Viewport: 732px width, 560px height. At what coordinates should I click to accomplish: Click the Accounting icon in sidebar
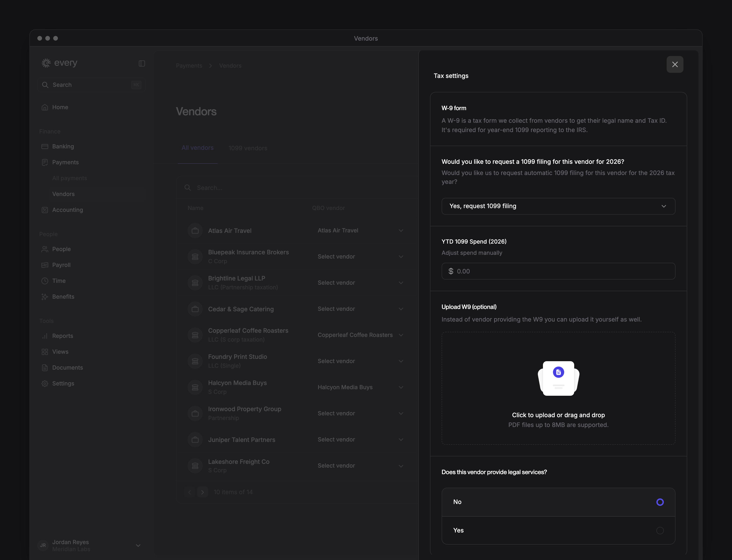click(x=45, y=210)
